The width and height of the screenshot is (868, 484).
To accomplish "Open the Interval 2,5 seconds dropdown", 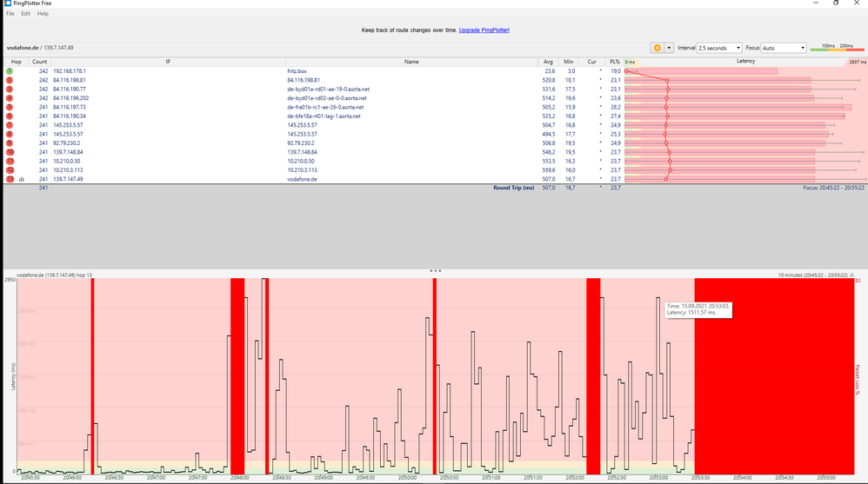I will point(719,48).
